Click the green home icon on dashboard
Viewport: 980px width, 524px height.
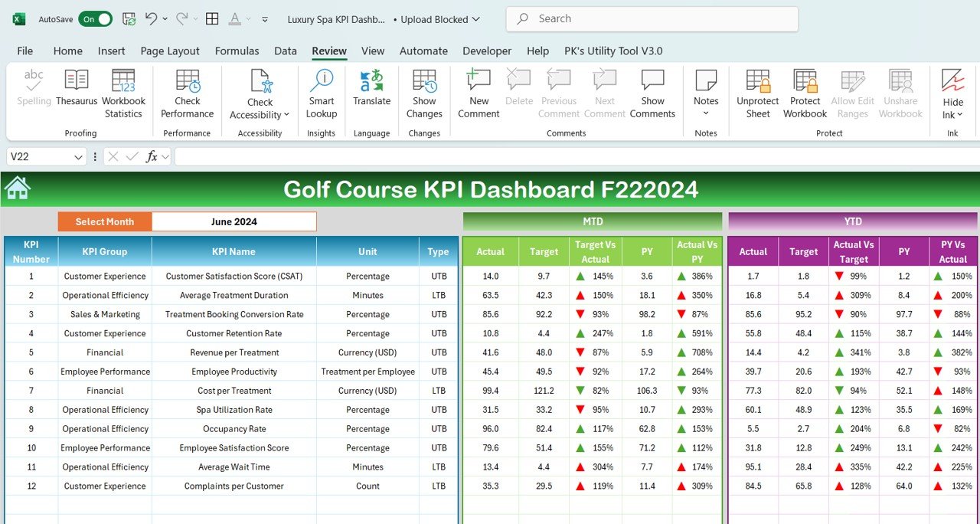pyautogui.click(x=17, y=188)
